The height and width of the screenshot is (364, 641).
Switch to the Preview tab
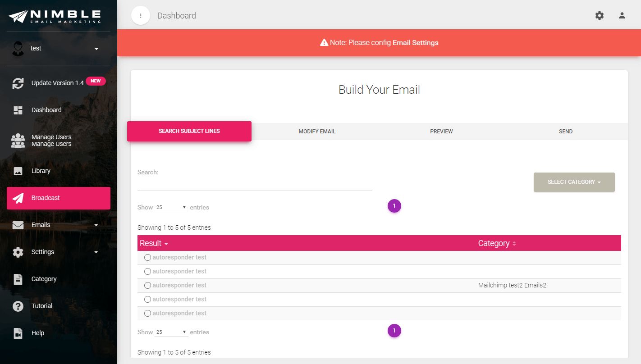(441, 132)
